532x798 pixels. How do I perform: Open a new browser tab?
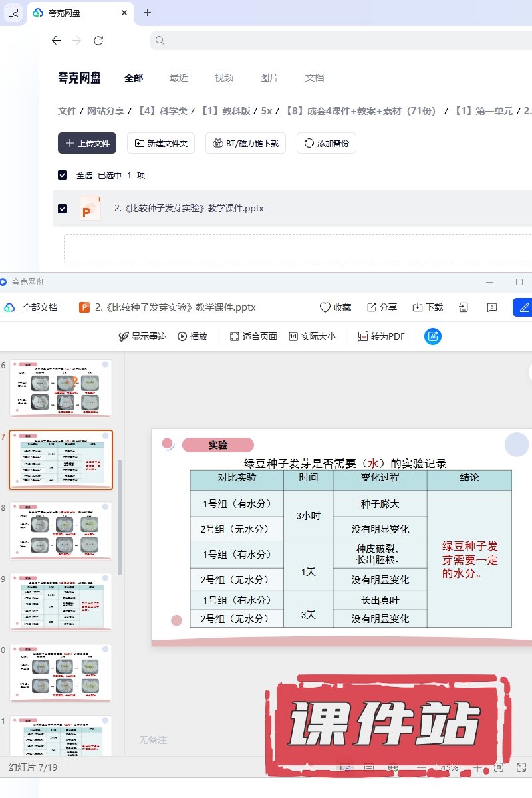[148, 13]
